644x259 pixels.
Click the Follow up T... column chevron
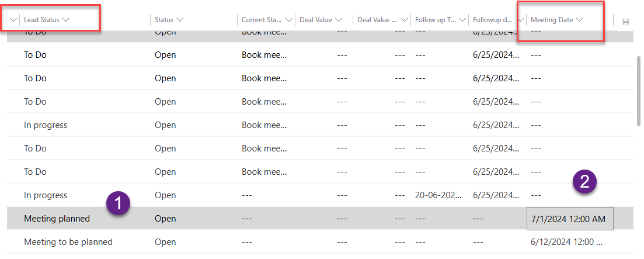462,20
